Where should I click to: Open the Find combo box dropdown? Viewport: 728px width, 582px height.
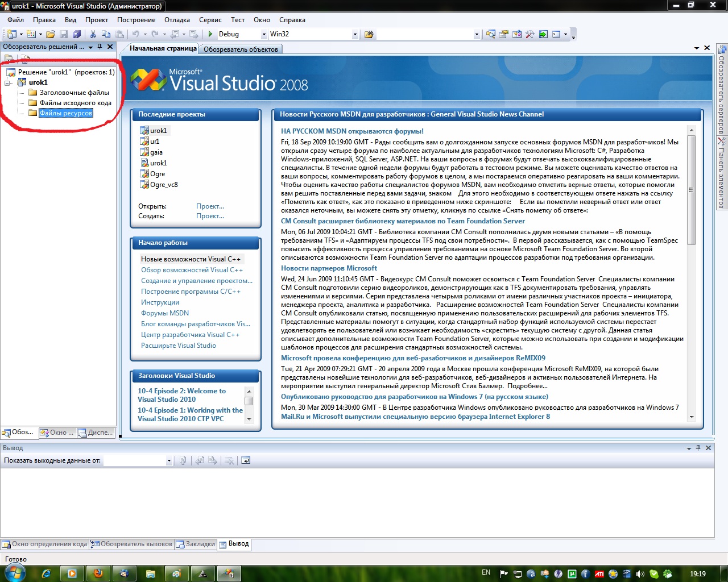pos(477,34)
